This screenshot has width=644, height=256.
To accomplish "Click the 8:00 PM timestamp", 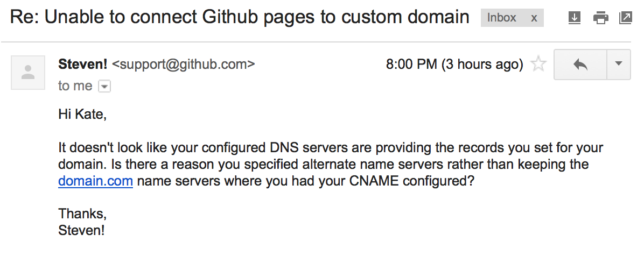I will pos(454,65).
